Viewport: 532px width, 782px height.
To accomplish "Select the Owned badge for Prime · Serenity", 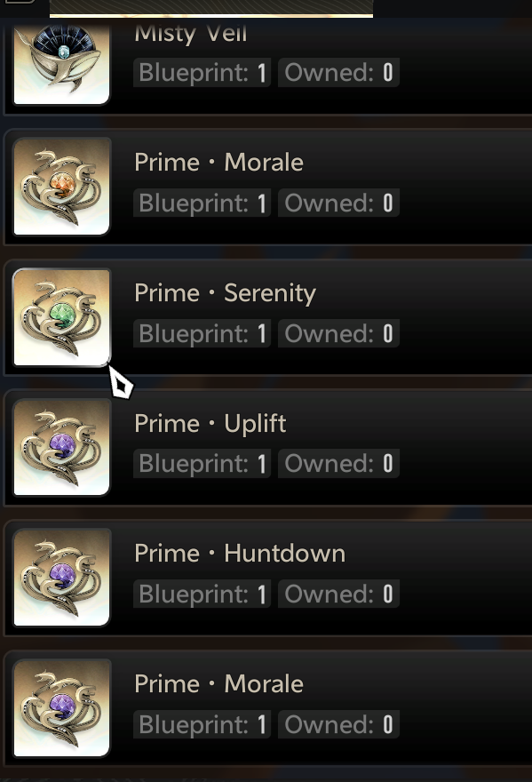I will point(338,333).
